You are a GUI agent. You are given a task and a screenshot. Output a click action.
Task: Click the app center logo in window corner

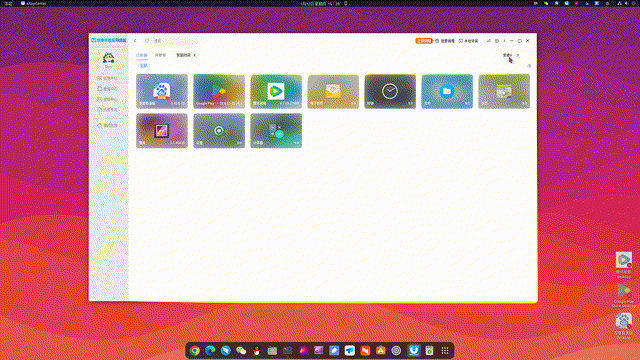109,40
